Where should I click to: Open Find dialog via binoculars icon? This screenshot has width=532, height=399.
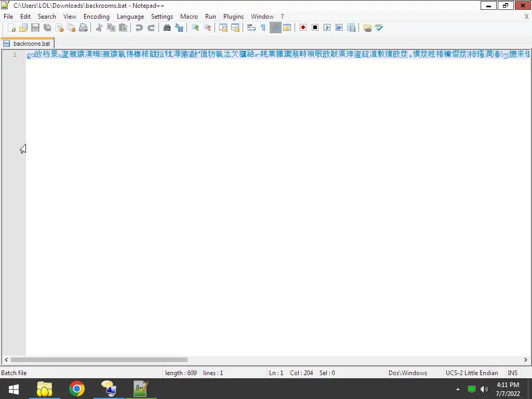167,28
